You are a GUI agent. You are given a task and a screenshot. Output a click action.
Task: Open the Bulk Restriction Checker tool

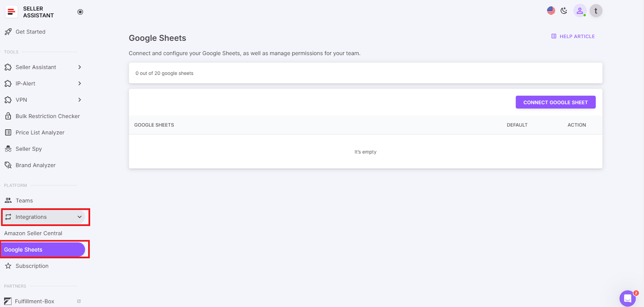(47, 116)
